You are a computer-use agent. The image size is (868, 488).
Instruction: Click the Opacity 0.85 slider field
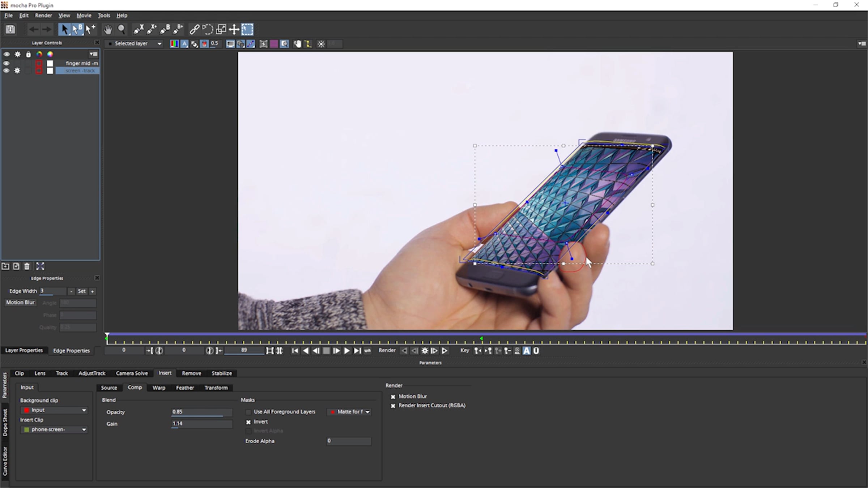click(201, 412)
